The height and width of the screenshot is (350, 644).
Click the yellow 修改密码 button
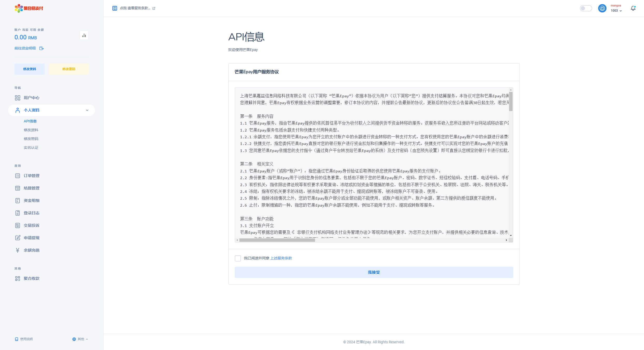tap(69, 69)
